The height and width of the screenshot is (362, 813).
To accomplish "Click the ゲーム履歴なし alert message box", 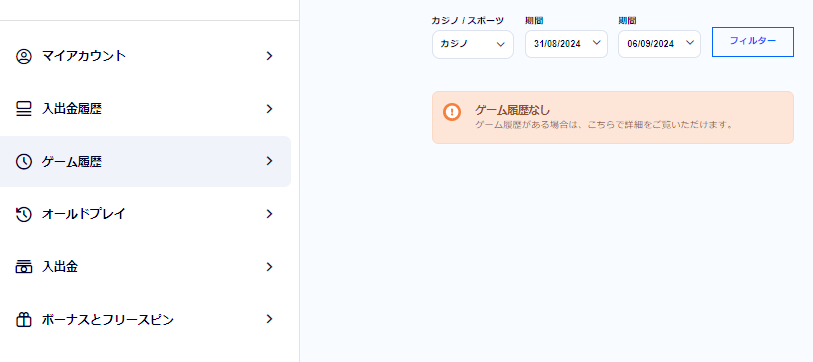I will (613, 118).
